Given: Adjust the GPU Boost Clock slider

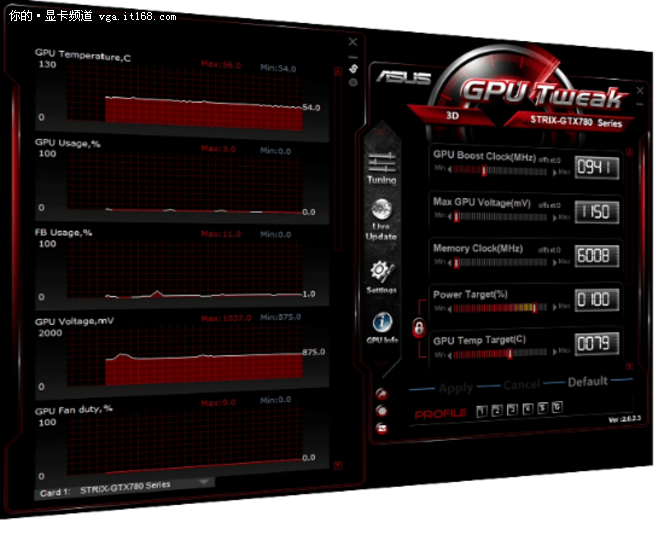Looking at the screenshot, I should click(x=500, y=171).
